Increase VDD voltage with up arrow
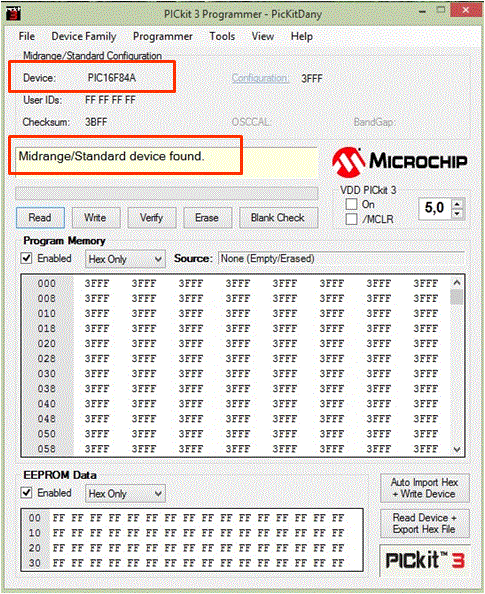Viewport: 485px width, 594px height. click(457, 204)
